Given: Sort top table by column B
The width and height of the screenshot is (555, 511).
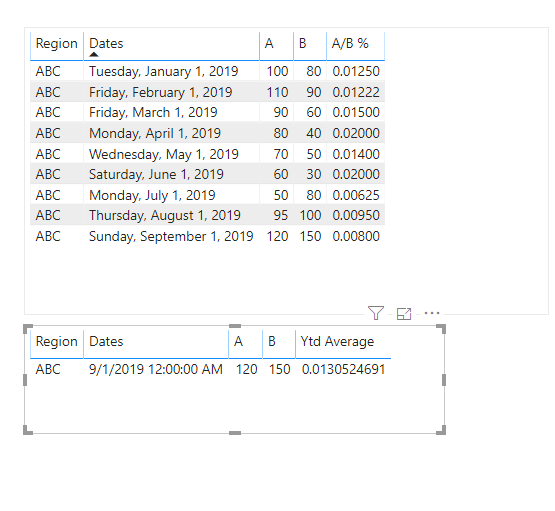Looking at the screenshot, I should click(302, 44).
